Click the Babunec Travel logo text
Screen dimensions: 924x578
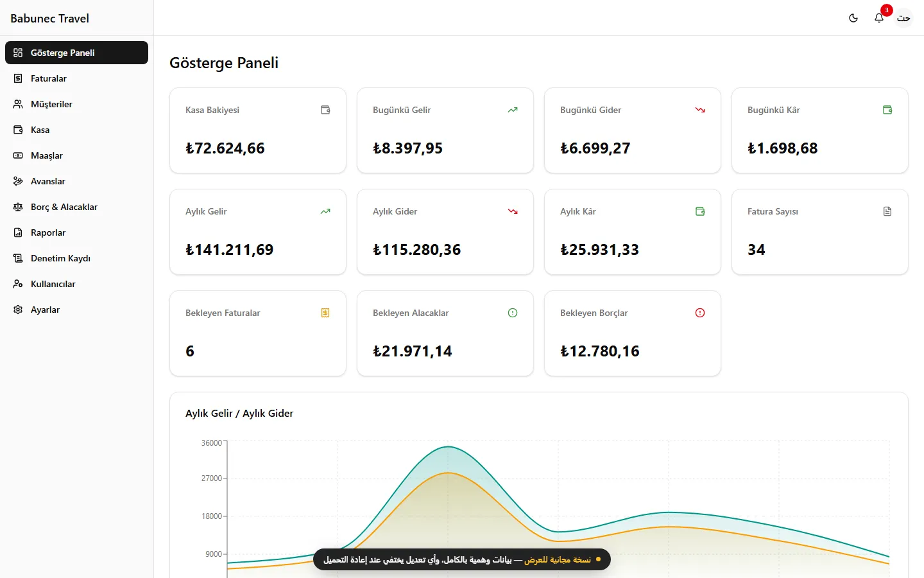pos(49,18)
